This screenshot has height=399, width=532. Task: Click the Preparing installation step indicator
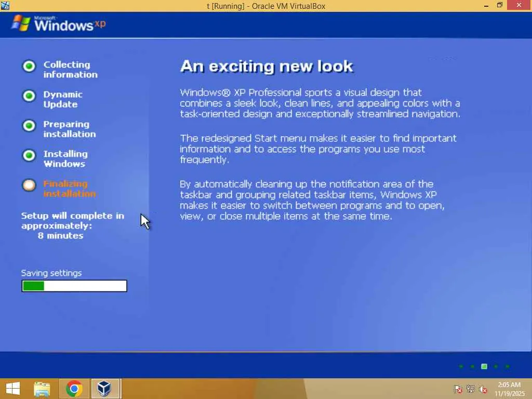(29, 126)
